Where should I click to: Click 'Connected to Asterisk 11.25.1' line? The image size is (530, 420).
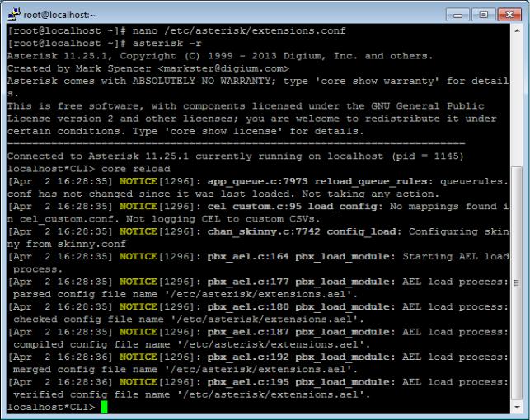tap(235, 156)
